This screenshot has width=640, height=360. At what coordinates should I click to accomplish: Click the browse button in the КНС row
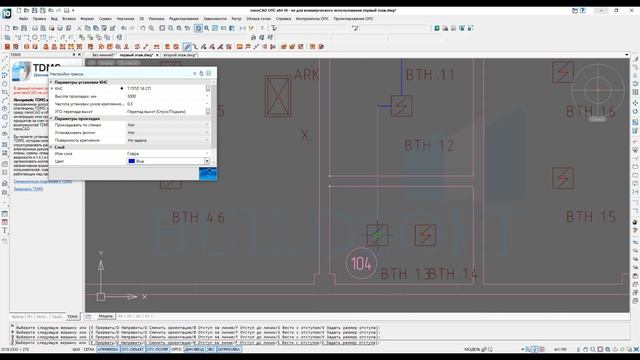coord(208,88)
